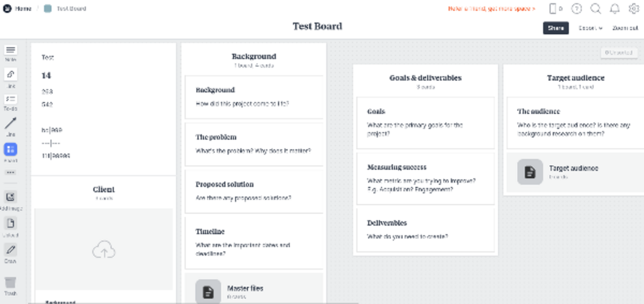Open settings gear icon
The image size is (644, 304).
coord(634,8)
